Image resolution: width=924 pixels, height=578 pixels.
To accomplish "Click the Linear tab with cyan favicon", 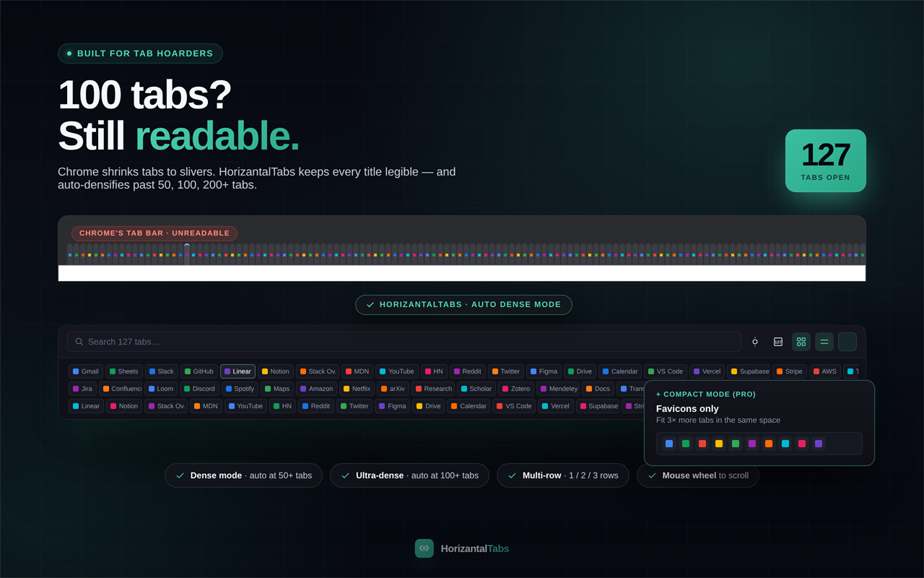I will (x=87, y=406).
